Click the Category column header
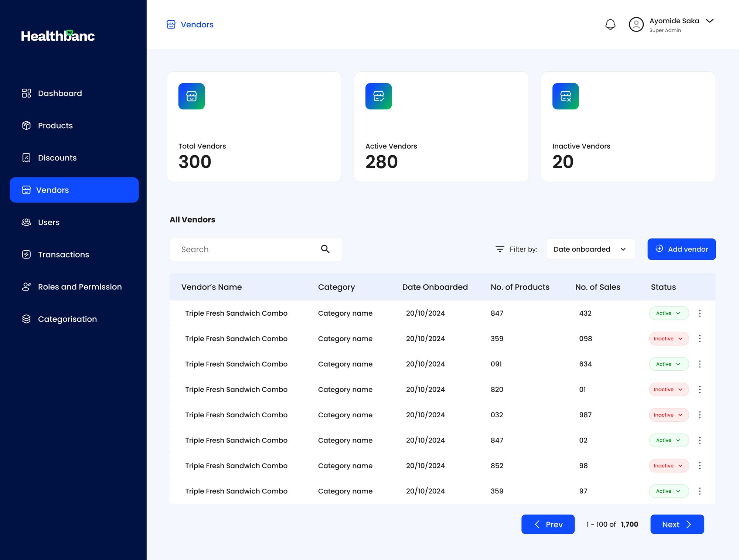Image resolution: width=739 pixels, height=560 pixels. (x=336, y=287)
